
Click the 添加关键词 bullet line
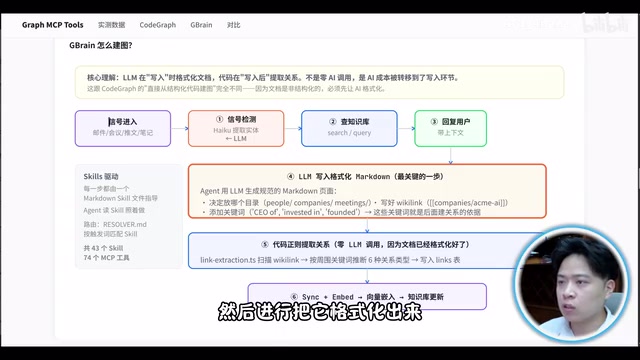(x=342, y=212)
